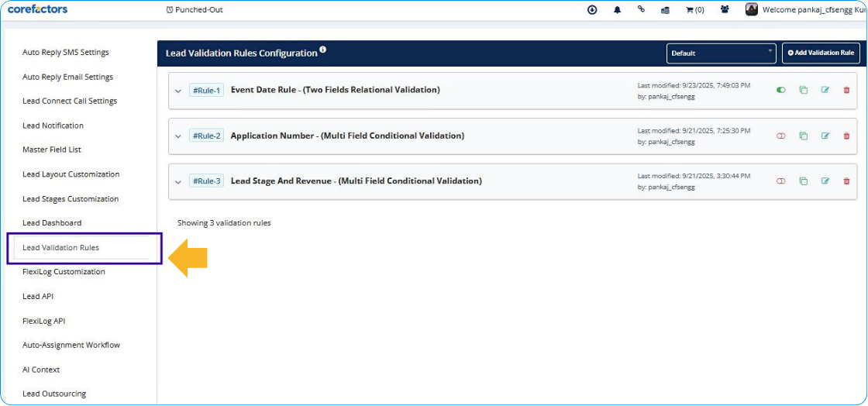The height and width of the screenshot is (406, 868).
Task: Click the corefactors logo
Action: click(x=37, y=9)
